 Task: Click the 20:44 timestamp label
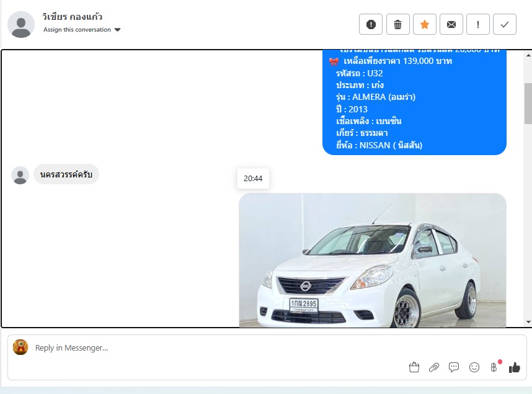pos(253,178)
